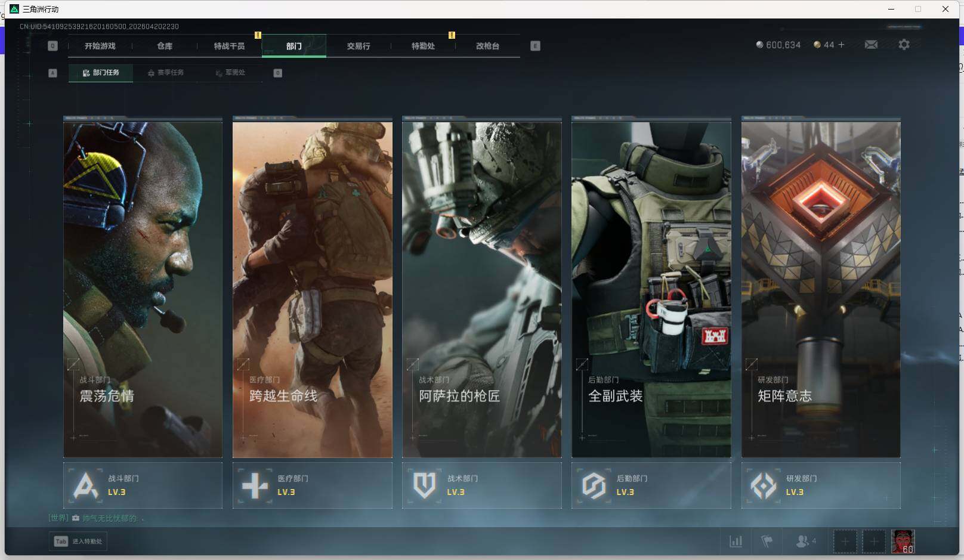Click the LV.3 label under 研发部门
The height and width of the screenshot is (560, 964).
tap(795, 493)
